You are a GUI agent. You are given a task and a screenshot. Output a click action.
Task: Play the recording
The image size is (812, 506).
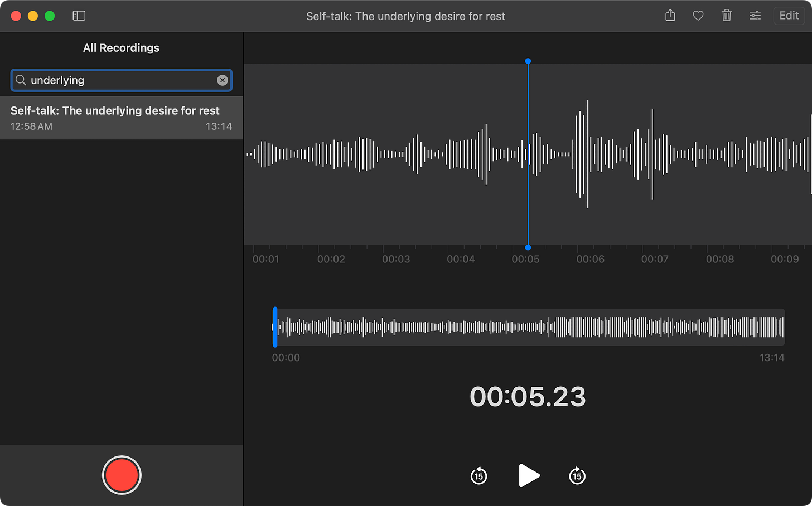[529, 475]
